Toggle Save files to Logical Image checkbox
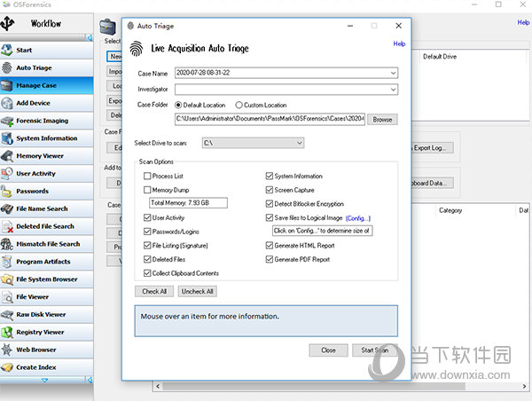Screen dimensions: 532x401 pyautogui.click(x=269, y=217)
